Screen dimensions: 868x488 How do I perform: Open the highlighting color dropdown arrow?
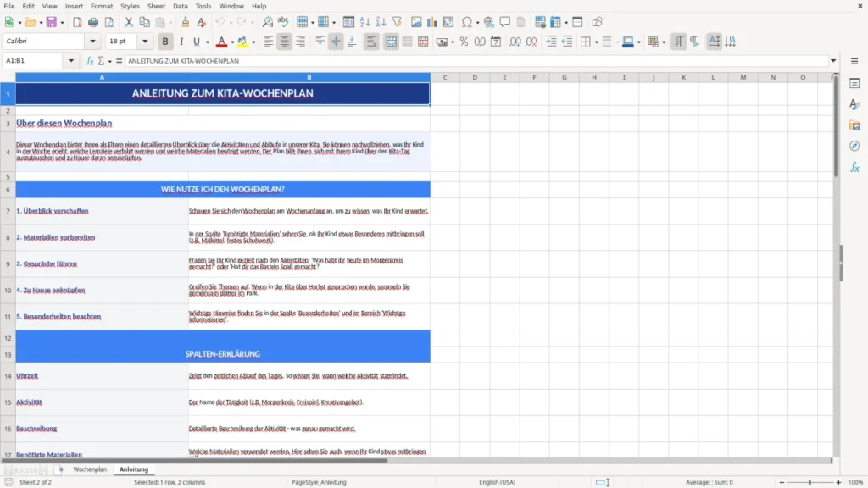click(x=253, y=42)
